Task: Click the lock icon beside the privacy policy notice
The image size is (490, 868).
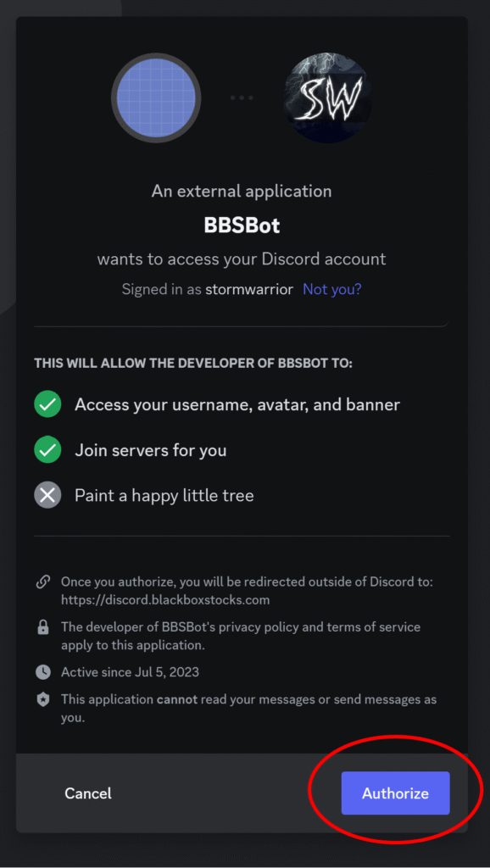Action: pos(43,627)
